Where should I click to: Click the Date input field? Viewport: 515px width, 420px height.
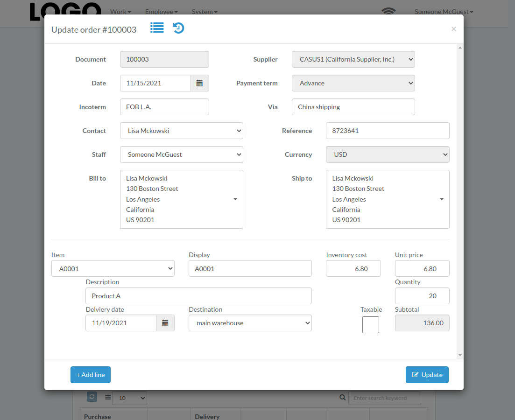[x=155, y=83]
